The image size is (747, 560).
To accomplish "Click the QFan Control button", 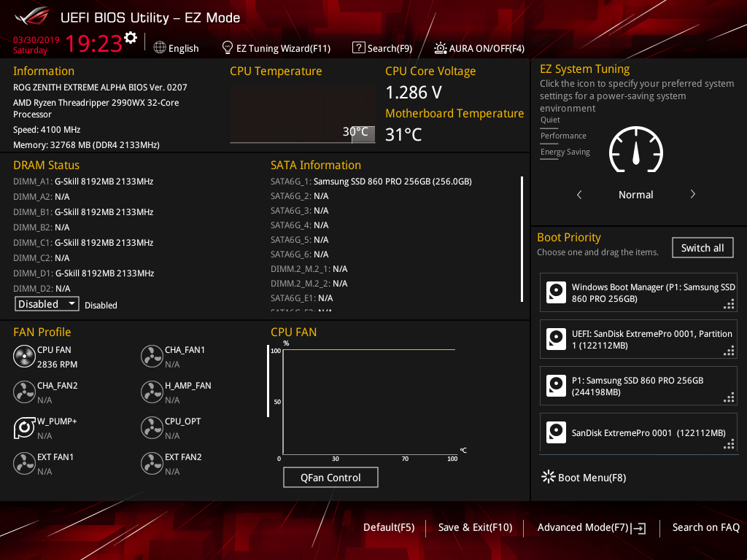I will coord(330,478).
